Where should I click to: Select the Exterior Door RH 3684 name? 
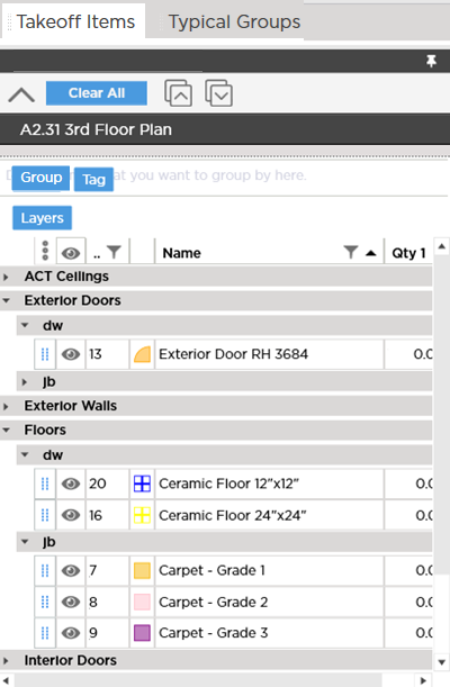(233, 354)
